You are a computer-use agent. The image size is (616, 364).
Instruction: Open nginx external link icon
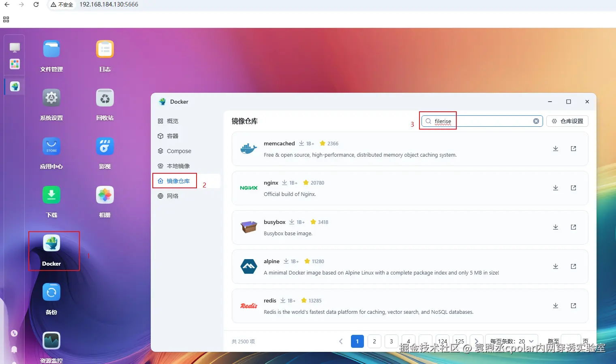(x=573, y=188)
